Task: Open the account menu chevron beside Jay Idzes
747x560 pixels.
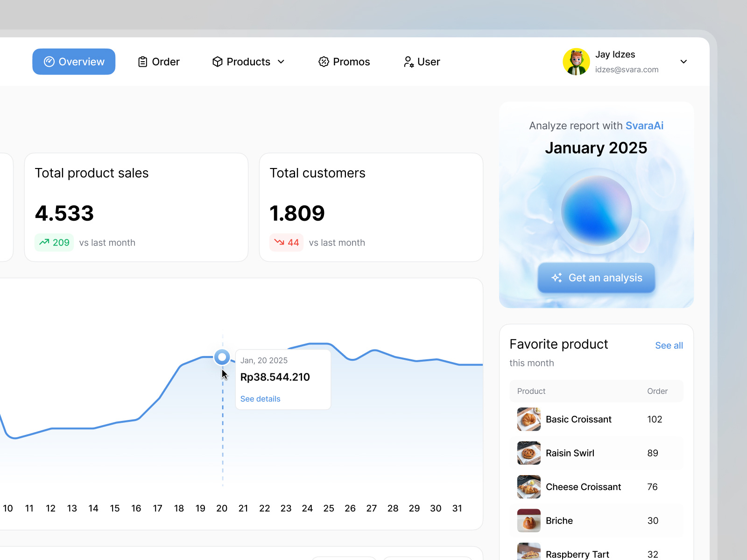Action: pyautogui.click(x=684, y=62)
